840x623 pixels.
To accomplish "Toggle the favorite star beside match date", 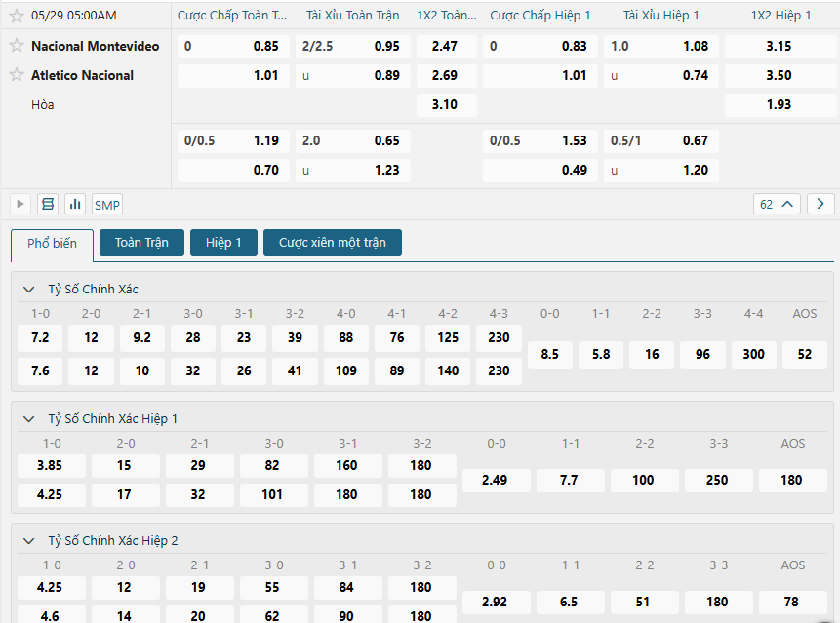I will (17, 16).
